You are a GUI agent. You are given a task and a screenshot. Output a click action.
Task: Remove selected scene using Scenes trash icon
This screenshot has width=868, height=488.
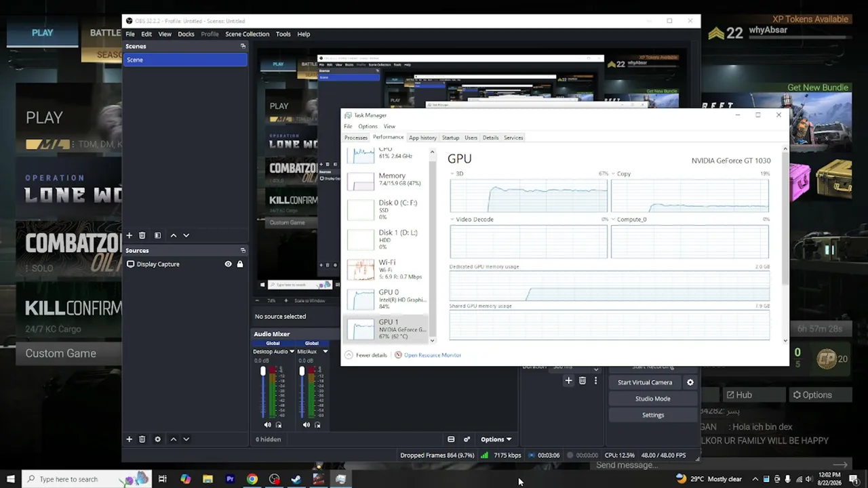[x=142, y=235]
